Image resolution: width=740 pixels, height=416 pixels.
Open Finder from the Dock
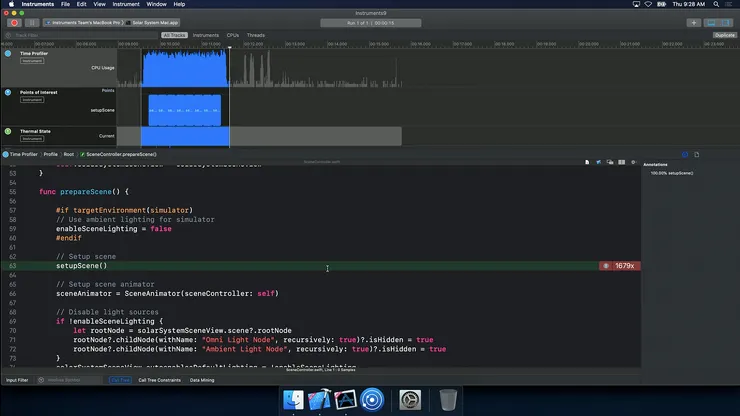(295, 401)
